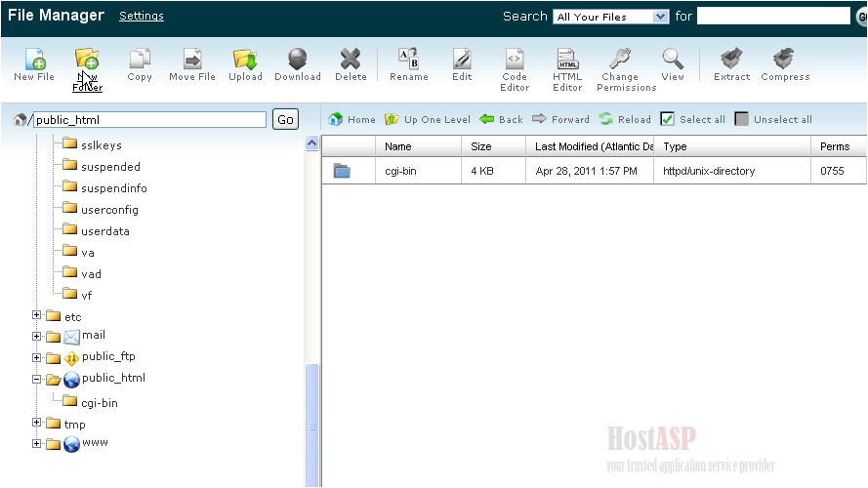Sort files by the Name column header
This screenshot has width=868, height=488.
[x=397, y=146]
